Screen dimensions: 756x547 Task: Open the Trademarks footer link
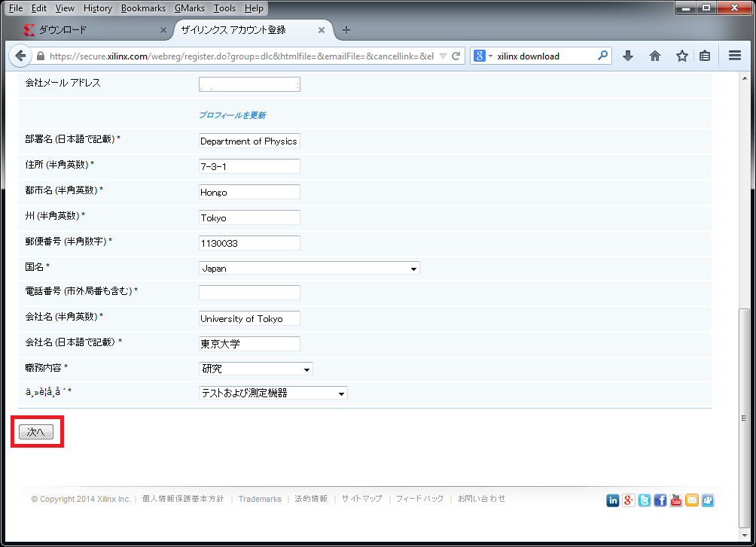tap(260, 499)
